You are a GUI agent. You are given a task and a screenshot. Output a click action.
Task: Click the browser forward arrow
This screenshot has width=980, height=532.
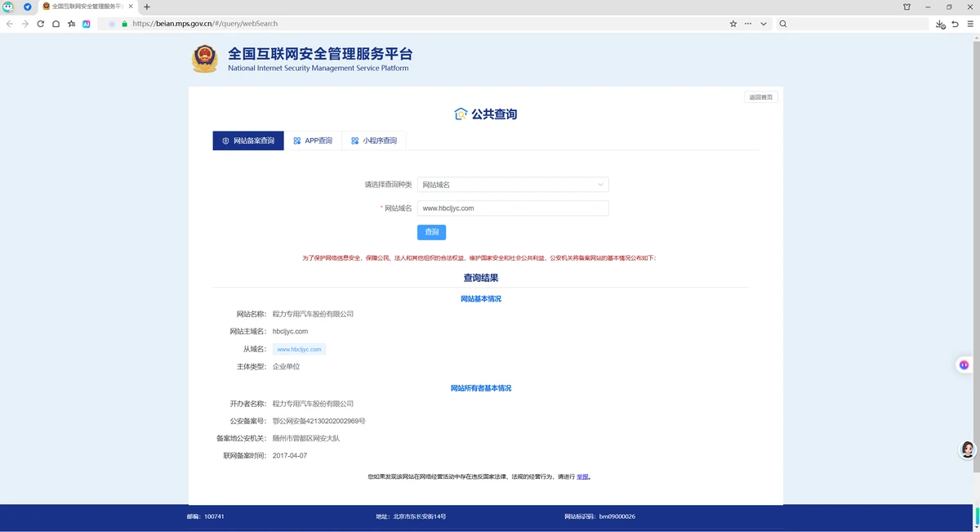[25, 24]
